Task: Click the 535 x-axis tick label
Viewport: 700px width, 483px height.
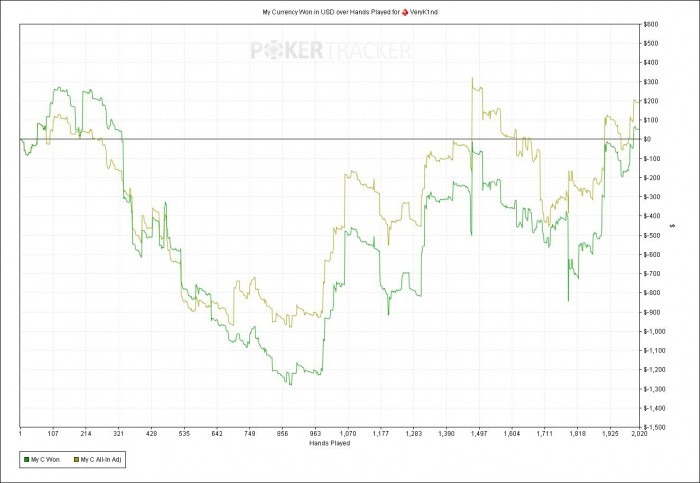Action: tap(184, 433)
